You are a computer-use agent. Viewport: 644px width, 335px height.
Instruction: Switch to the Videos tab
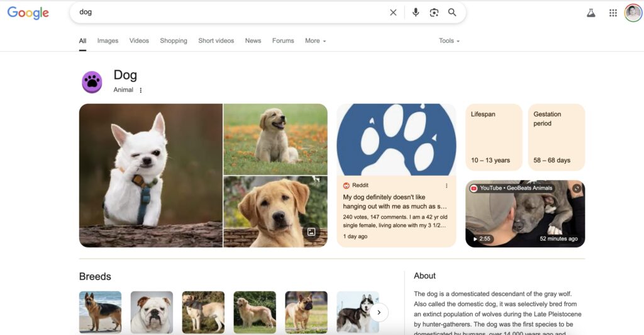click(x=139, y=41)
